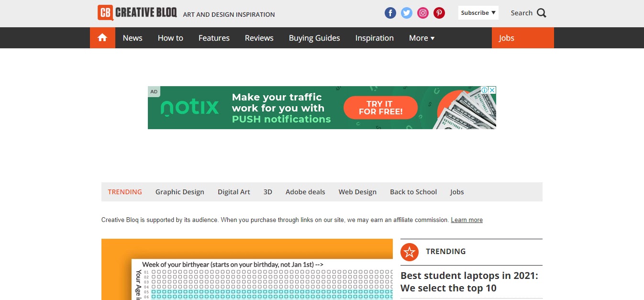
Task: Click the Creative Bloq CB logo
Action: 106,13
